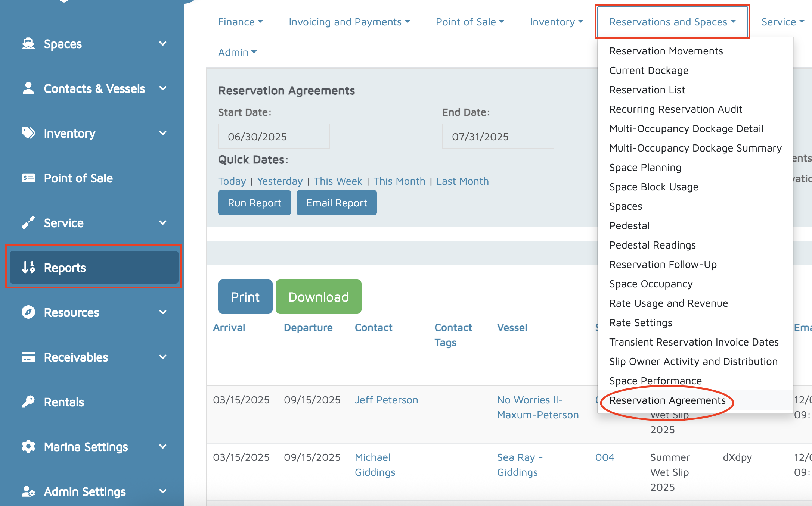Click the Service wrench icon in sidebar
The image size is (812, 506).
click(x=28, y=223)
